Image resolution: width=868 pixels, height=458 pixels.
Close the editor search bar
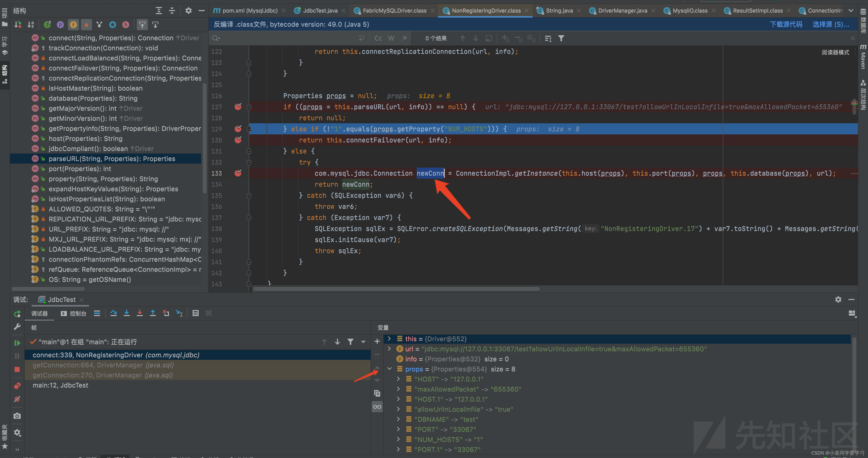pos(853,39)
